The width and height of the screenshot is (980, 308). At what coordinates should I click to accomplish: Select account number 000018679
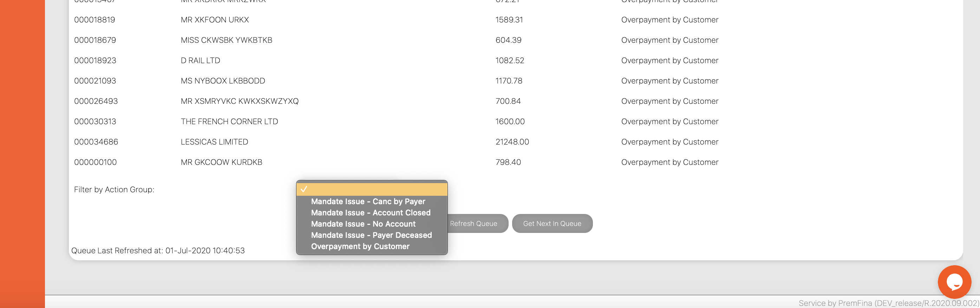[x=95, y=40]
